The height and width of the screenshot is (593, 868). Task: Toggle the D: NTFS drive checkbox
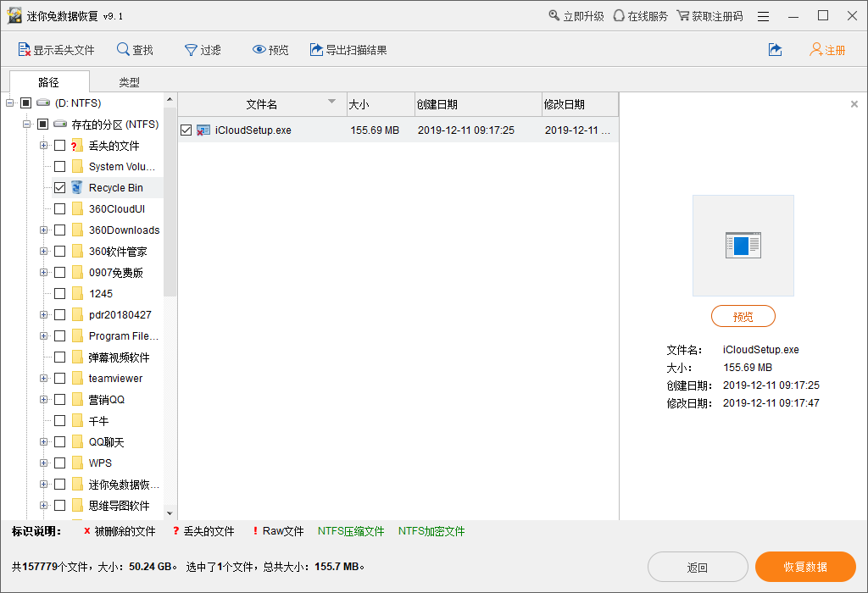[26, 103]
